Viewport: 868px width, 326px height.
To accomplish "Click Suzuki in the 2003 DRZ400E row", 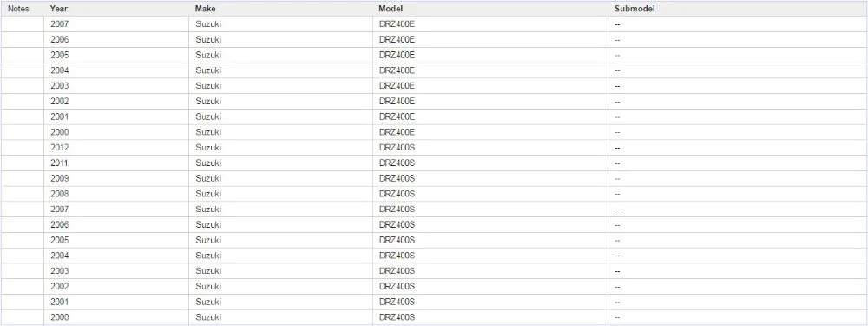I will coord(208,86).
